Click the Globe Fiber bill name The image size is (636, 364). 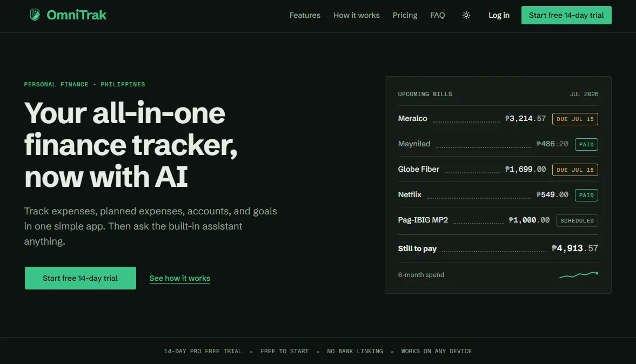point(418,169)
